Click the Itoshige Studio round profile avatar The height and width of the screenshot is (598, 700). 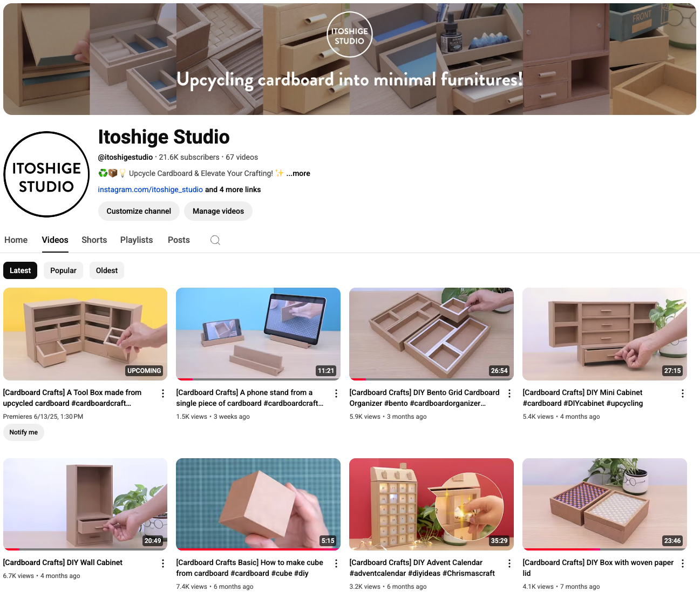(x=46, y=174)
